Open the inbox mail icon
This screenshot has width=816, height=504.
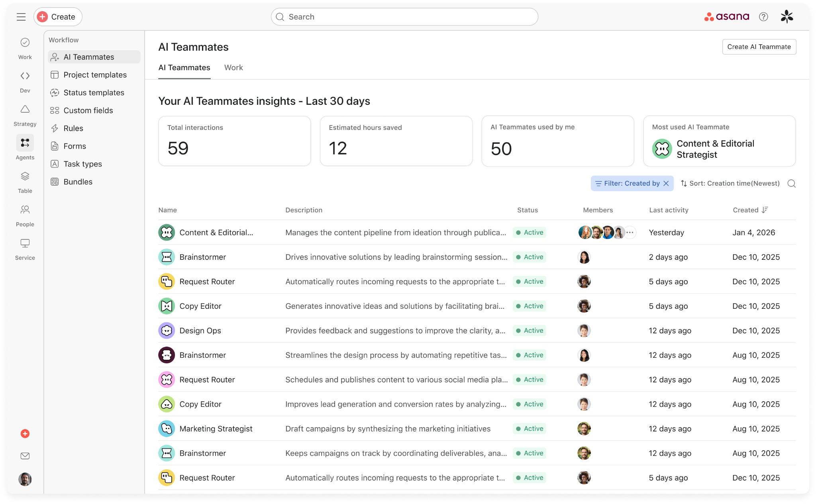25,456
